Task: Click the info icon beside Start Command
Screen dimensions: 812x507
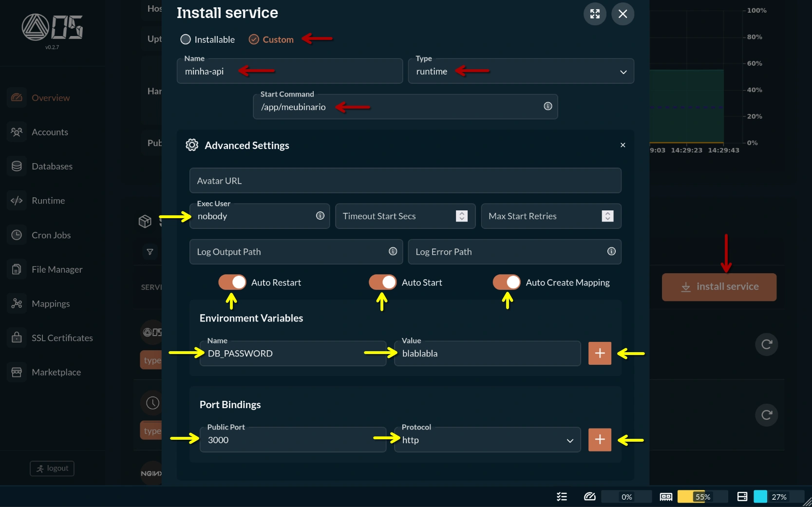Action: pyautogui.click(x=548, y=106)
